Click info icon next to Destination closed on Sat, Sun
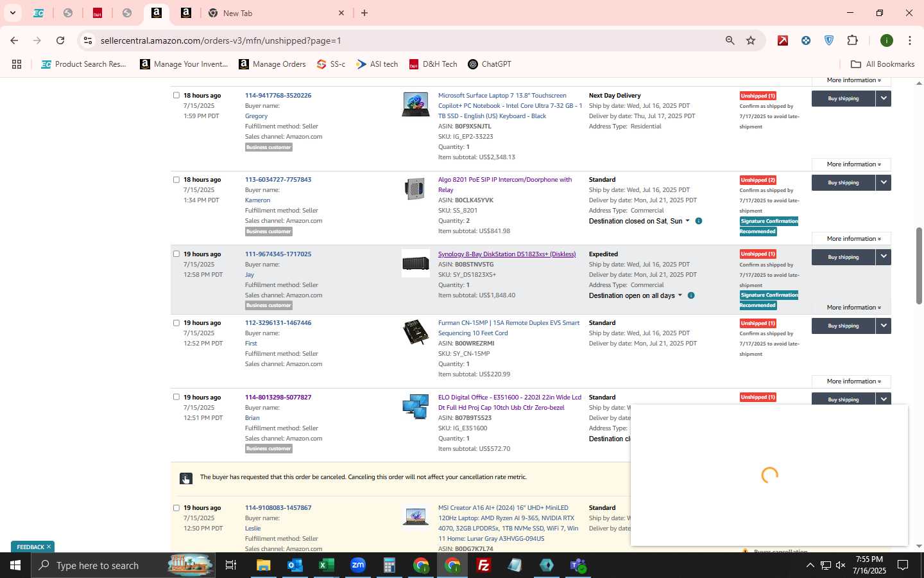Viewport: 924px width, 578px height. point(699,221)
